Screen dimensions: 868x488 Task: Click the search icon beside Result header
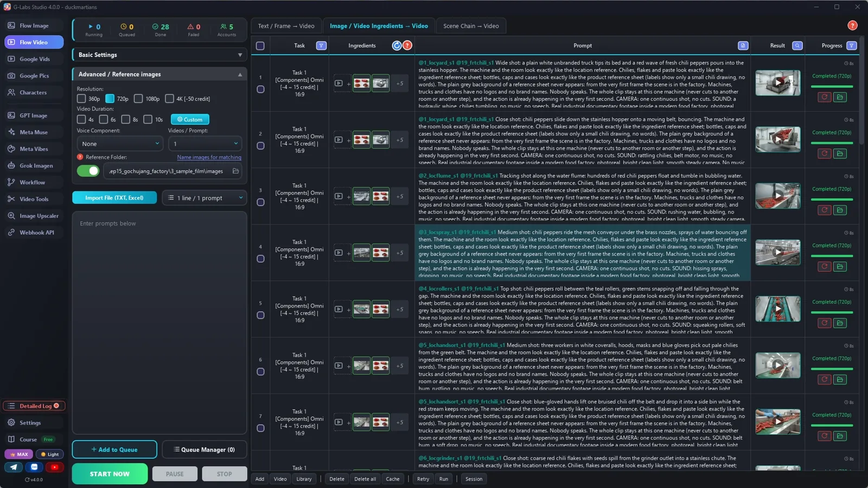(797, 46)
